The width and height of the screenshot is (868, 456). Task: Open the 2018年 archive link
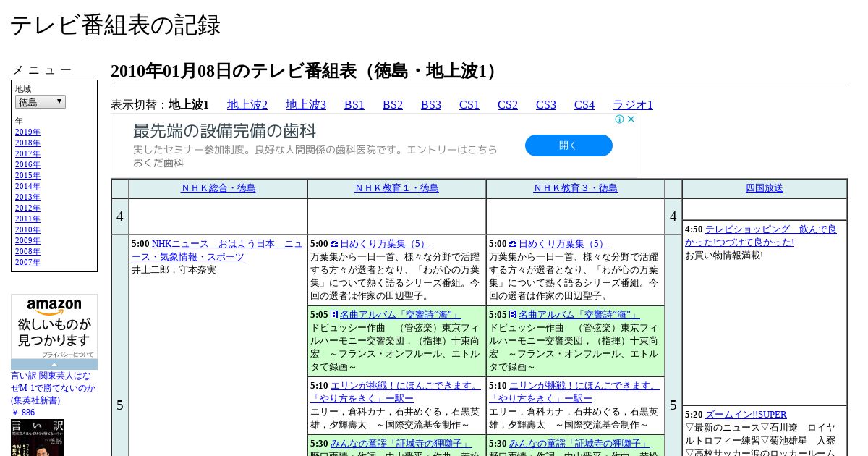point(27,143)
